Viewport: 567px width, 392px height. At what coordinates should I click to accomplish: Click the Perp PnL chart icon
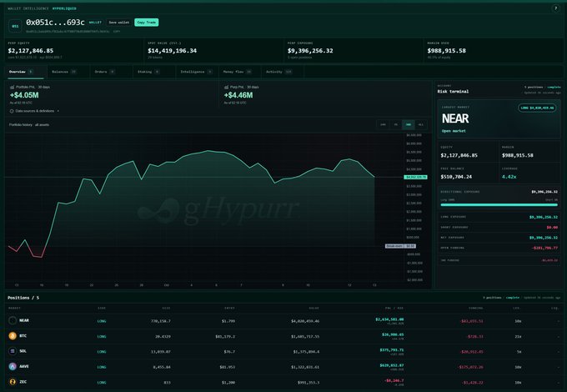pos(226,87)
